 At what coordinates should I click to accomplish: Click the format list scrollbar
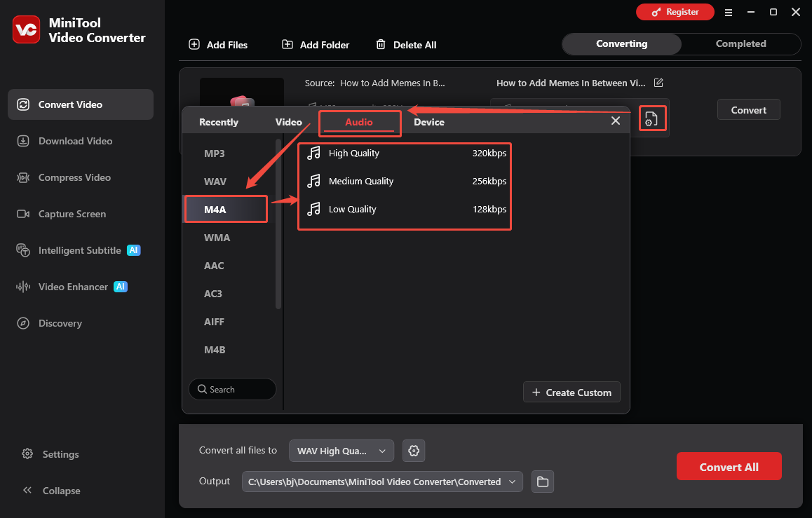click(278, 224)
